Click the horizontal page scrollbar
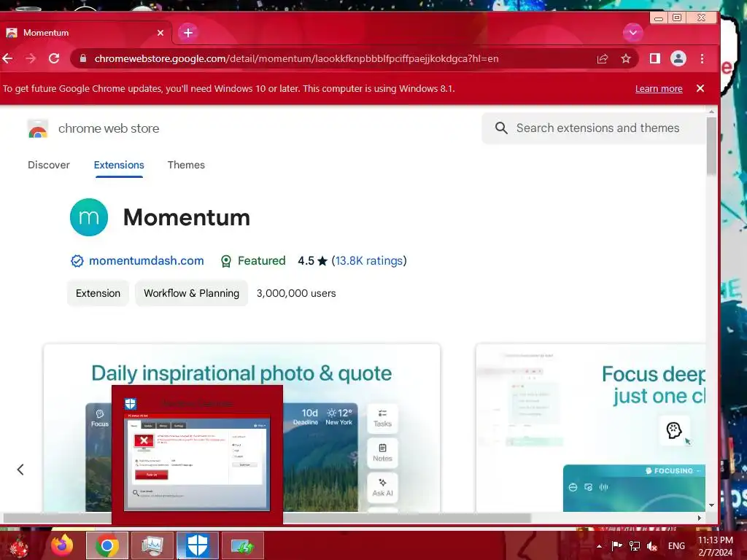This screenshot has width=747, height=560. point(267,518)
